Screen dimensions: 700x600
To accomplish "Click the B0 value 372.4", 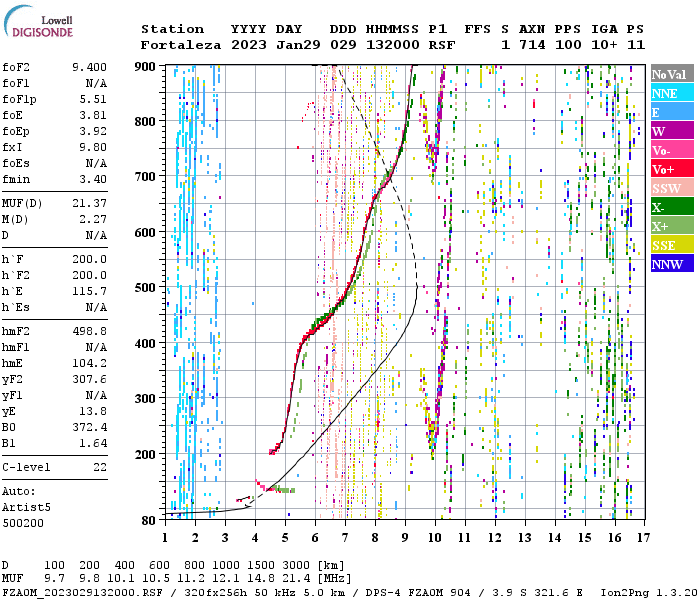I will pos(89,427).
